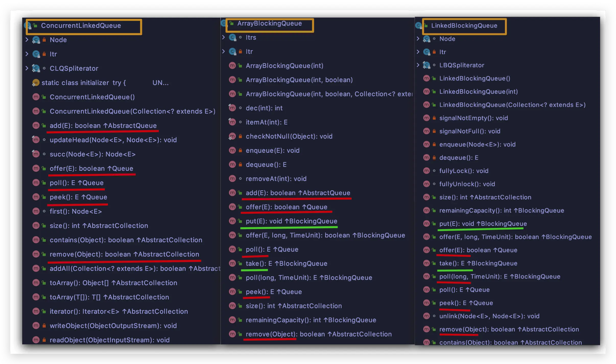Image resolution: width=616 pixels, height=364 pixels.
Task: Click the method icon beside fullyLock(): void
Action: tap(427, 171)
